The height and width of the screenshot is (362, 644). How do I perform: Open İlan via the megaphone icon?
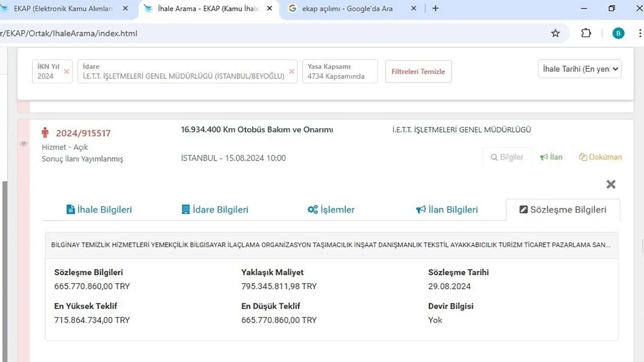544,157
